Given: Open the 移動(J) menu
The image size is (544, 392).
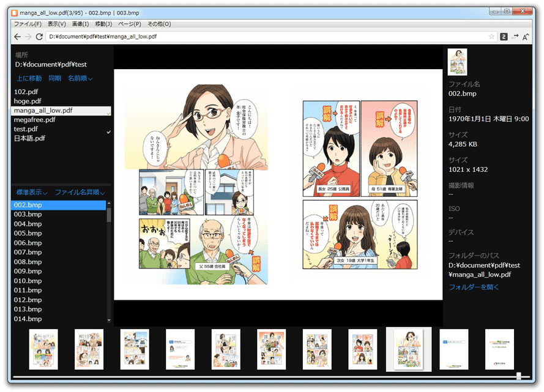Looking at the screenshot, I should pos(103,24).
